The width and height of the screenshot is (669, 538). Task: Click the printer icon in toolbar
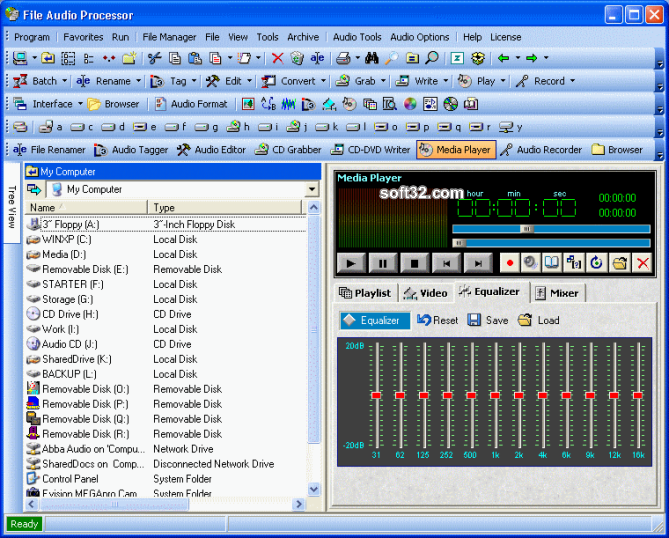click(343, 58)
